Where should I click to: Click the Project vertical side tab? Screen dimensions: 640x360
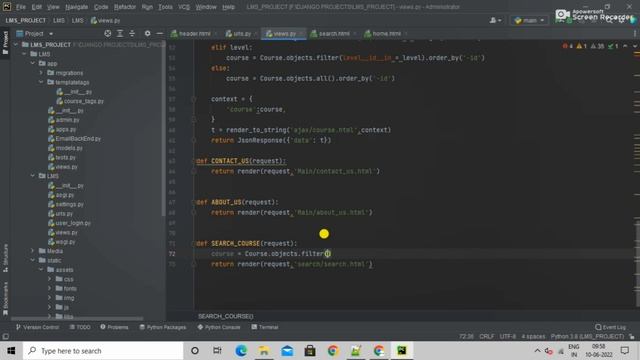pos(5,42)
